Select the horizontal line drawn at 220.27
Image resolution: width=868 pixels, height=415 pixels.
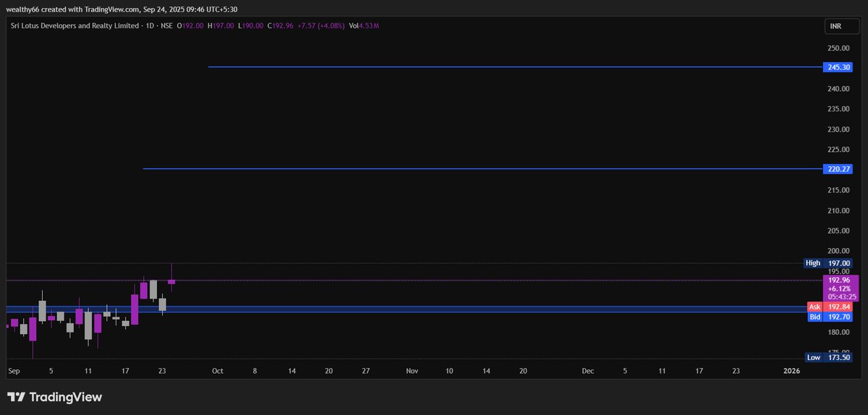click(482, 169)
